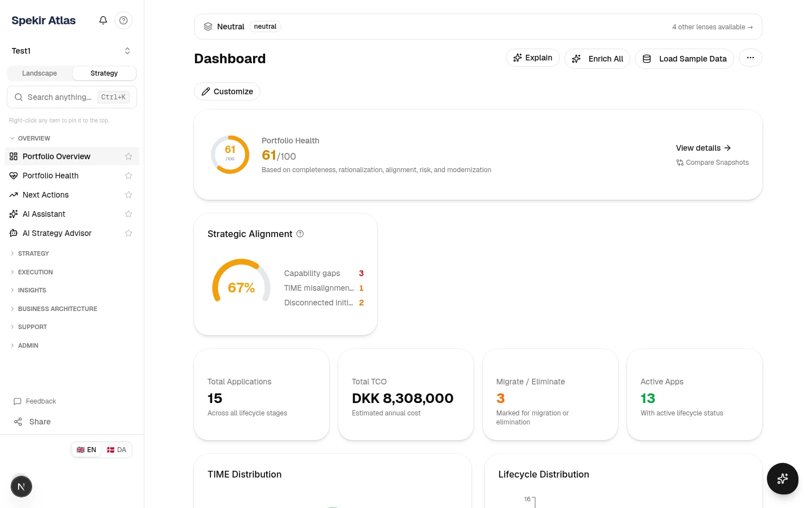Switch language to EN
The height and width of the screenshot is (508, 812).
[86, 450]
